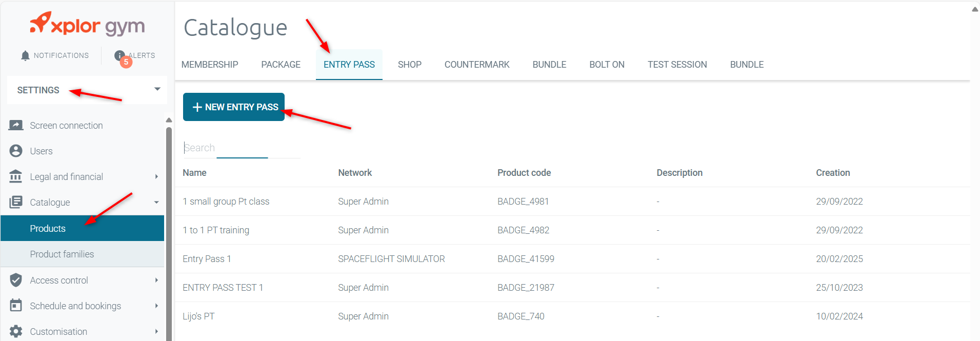The height and width of the screenshot is (341, 980).
Task: Click the notifications bell icon
Action: pyautogui.click(x=25, y=55)
